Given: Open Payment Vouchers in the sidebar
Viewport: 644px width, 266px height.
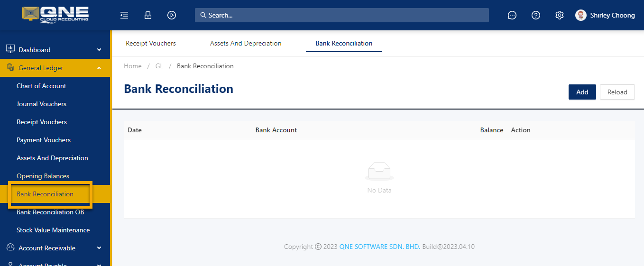Looking at the screenshot, I should pyautogui.click(x=44, y=140).
